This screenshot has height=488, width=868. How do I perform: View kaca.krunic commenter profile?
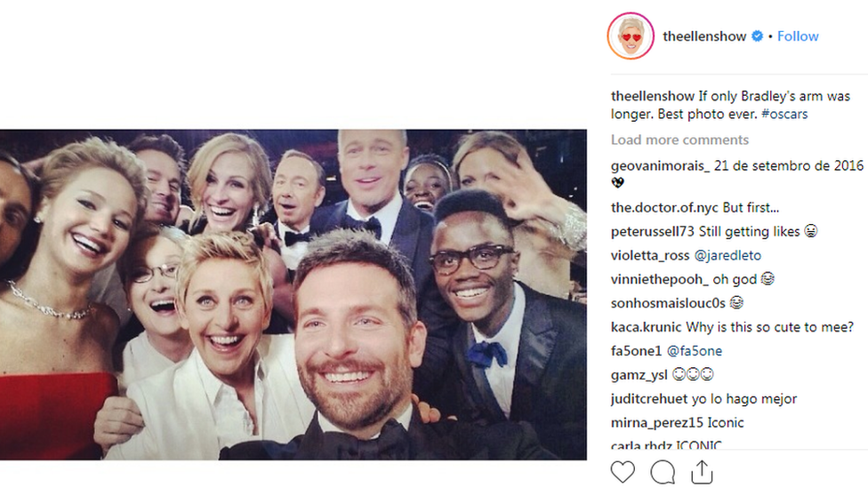[646, 327]
